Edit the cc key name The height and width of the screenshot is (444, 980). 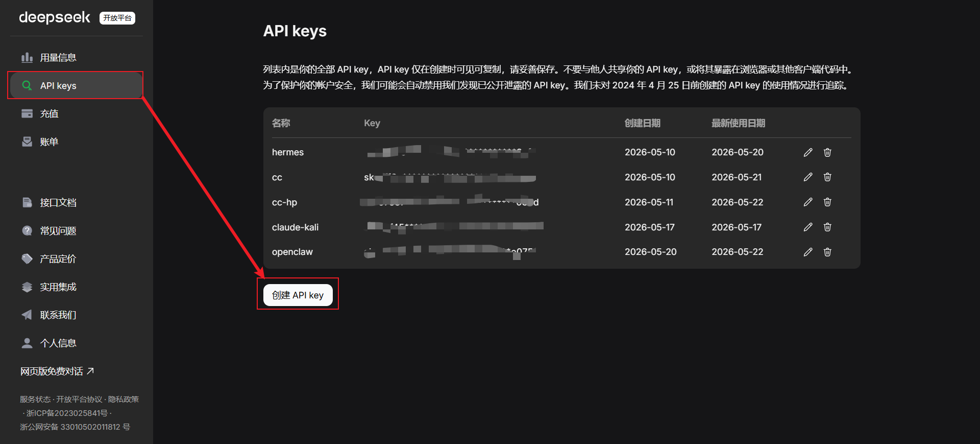click(x=808, y=177)
